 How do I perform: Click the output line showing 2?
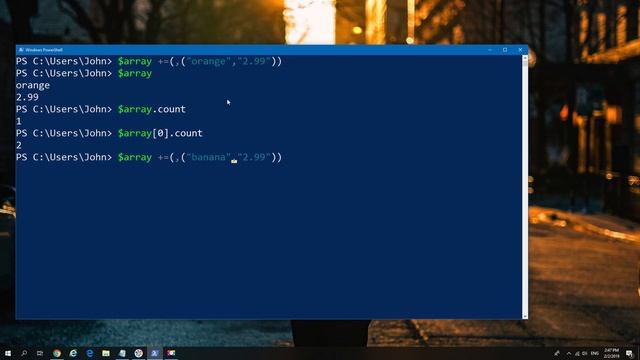pos(19,145)
